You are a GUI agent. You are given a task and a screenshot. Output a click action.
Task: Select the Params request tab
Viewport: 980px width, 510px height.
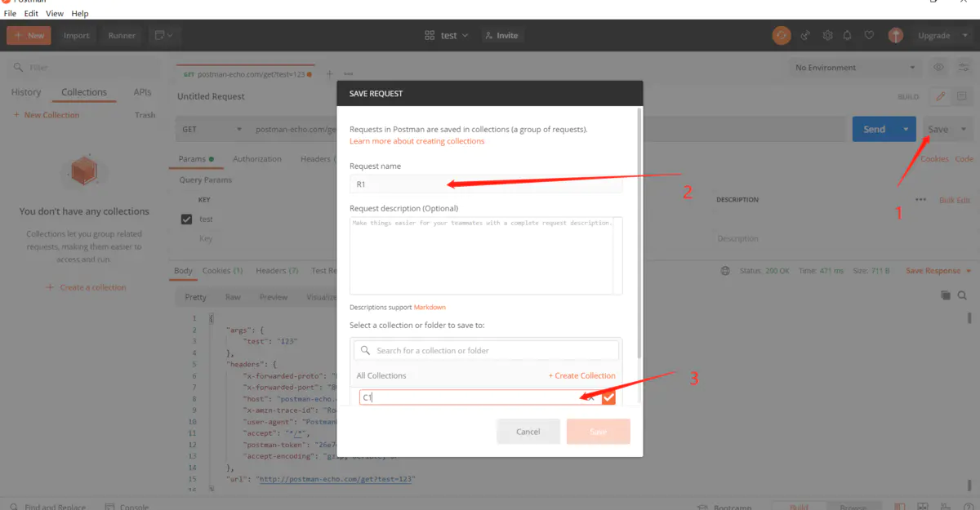click(196, 159)
